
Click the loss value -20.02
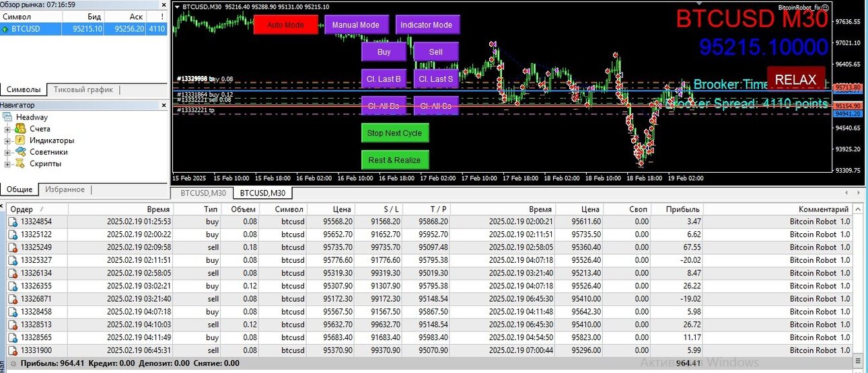pyautogui.click(x=689, y=260)
